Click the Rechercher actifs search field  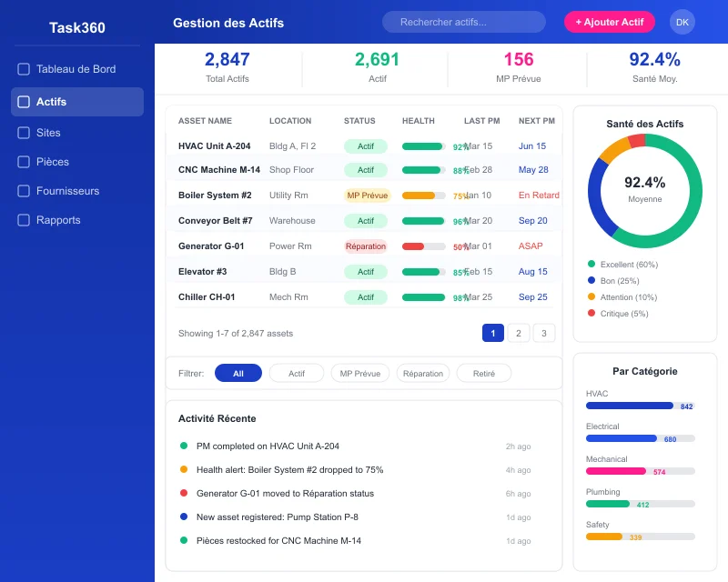pos(463,22)
